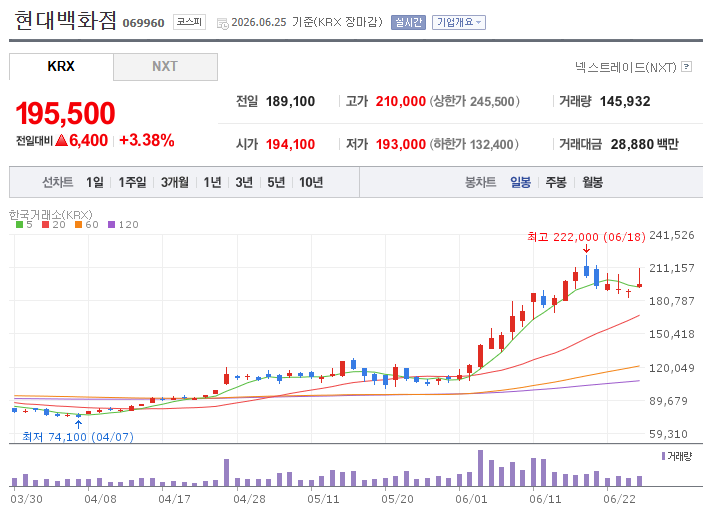Click the 저가 value 193,000
The width and height of the screenshot is (703, 513).
click(400, 144)
